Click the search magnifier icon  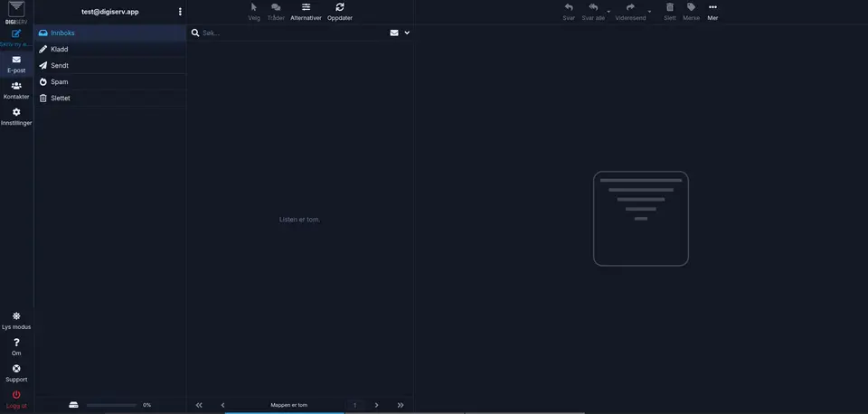click(195, 33)
